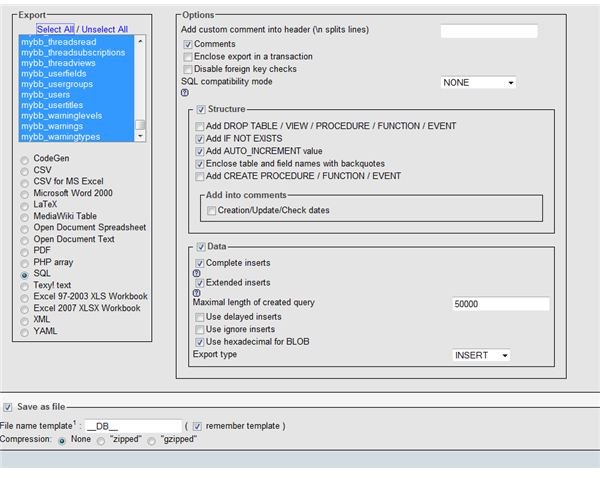Viewport: 600px width, 478px height.
Task: Open help icon under SQL compatibility mode
Action: point(185,93)
